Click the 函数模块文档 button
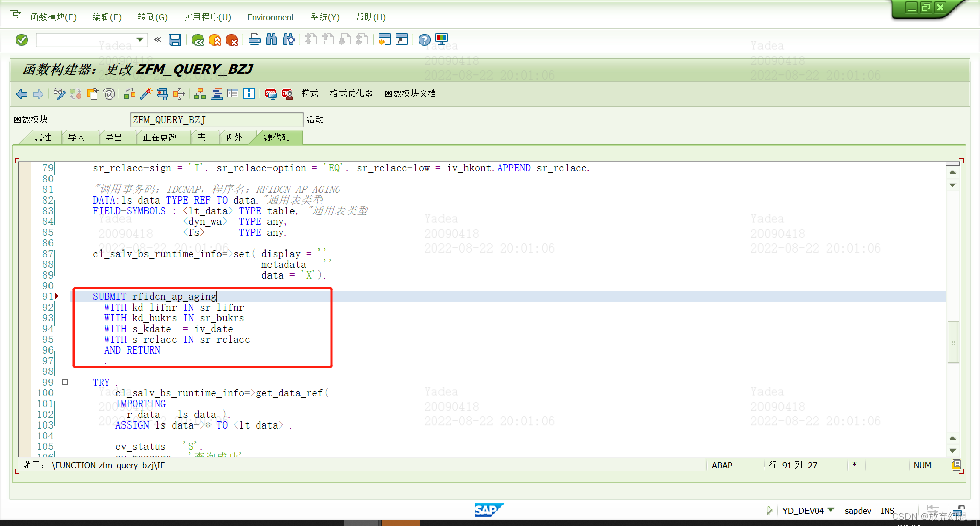Viewport: 980px width, 526px height. (x=410, y=94)
